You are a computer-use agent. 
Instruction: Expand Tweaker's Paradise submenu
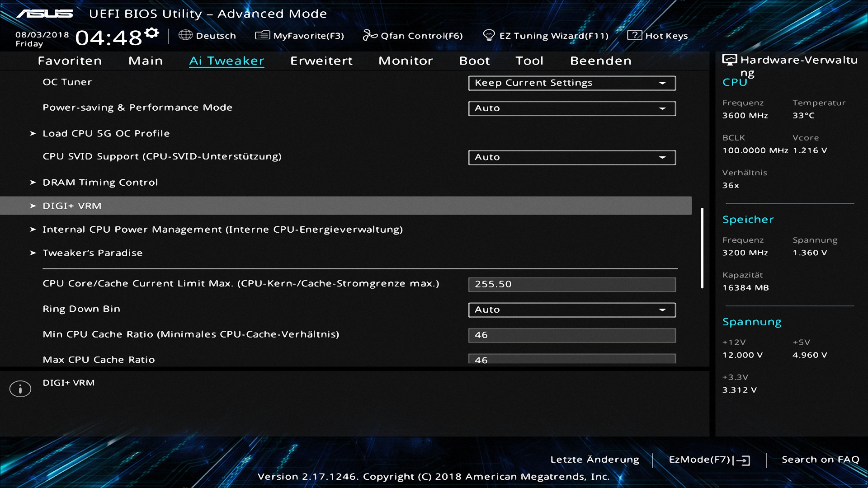[x=92, y=253]
